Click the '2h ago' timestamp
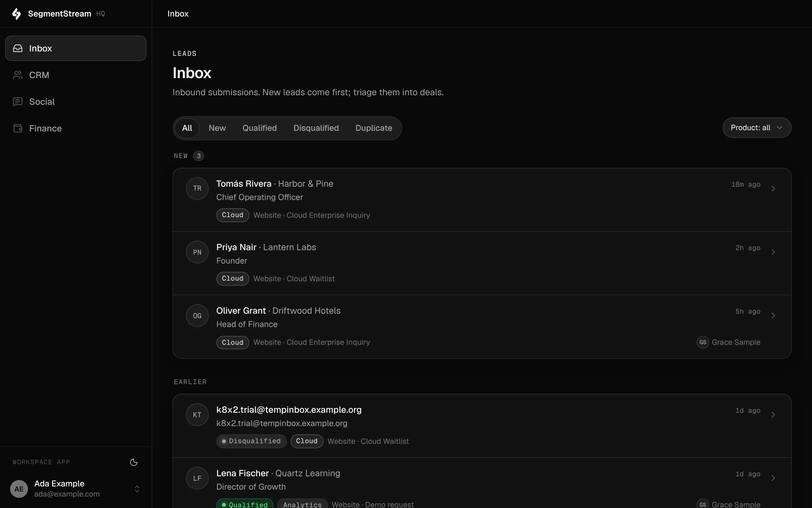Viewport: 812px width, 508px height. [748, 248]
